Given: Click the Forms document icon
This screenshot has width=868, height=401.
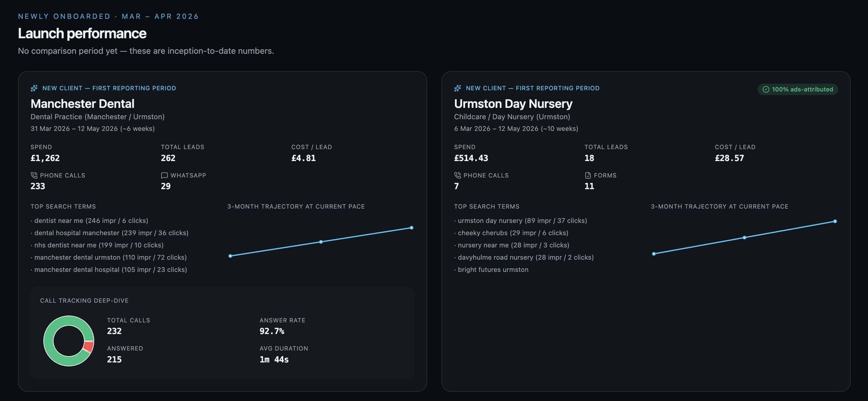Looking at the screenshot, I should pyautogui.click(x=588, y=176).
